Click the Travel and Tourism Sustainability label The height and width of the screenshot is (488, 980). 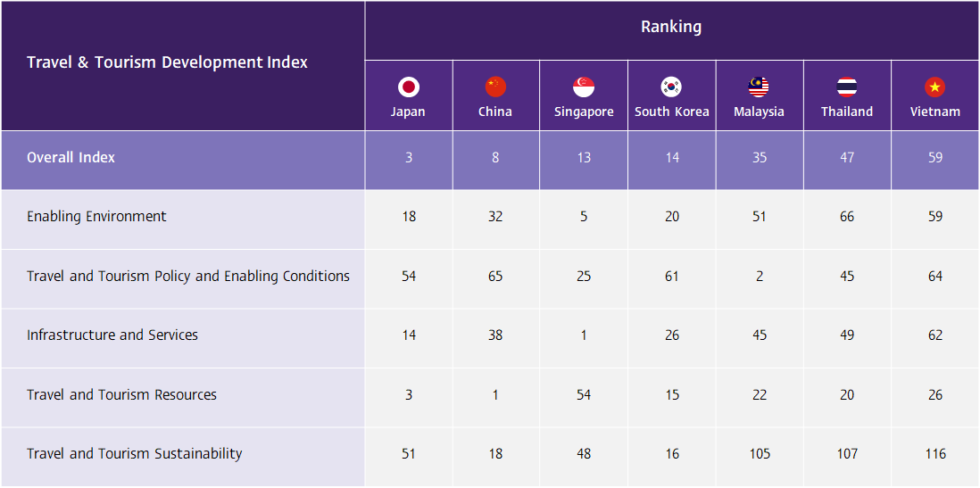coord(134,454)
